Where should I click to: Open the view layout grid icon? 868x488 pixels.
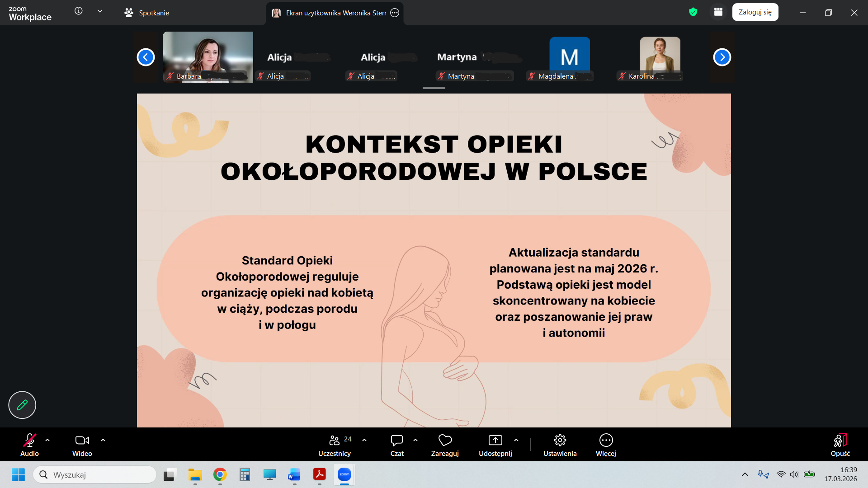(718, 12)
